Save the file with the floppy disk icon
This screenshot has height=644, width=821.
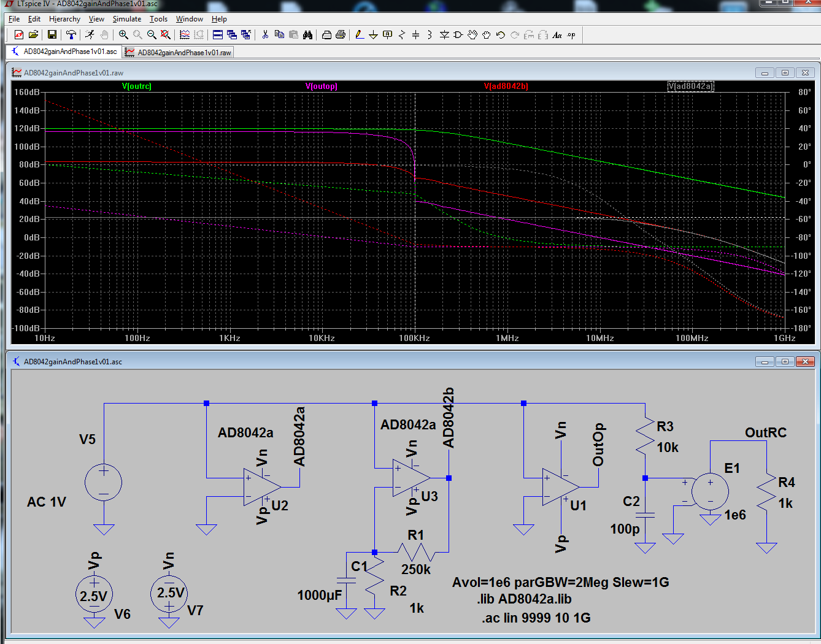(x=52, y=35)
